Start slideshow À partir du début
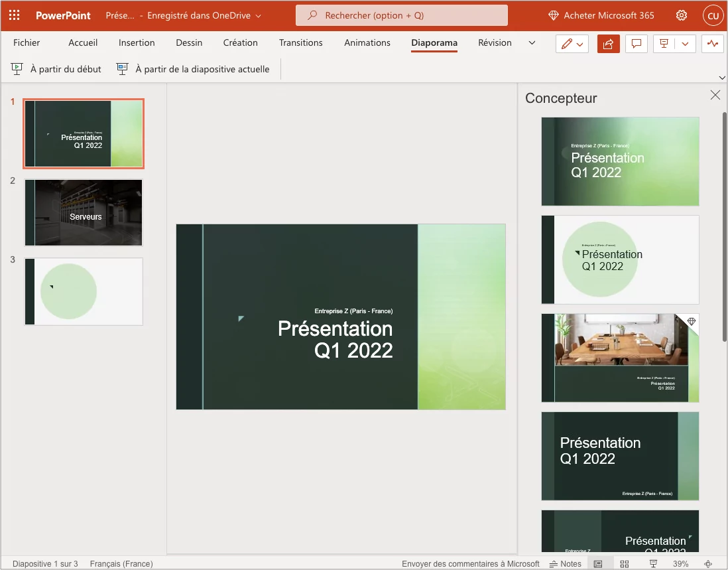Viewport: 728px width, 570px height. 56,69
